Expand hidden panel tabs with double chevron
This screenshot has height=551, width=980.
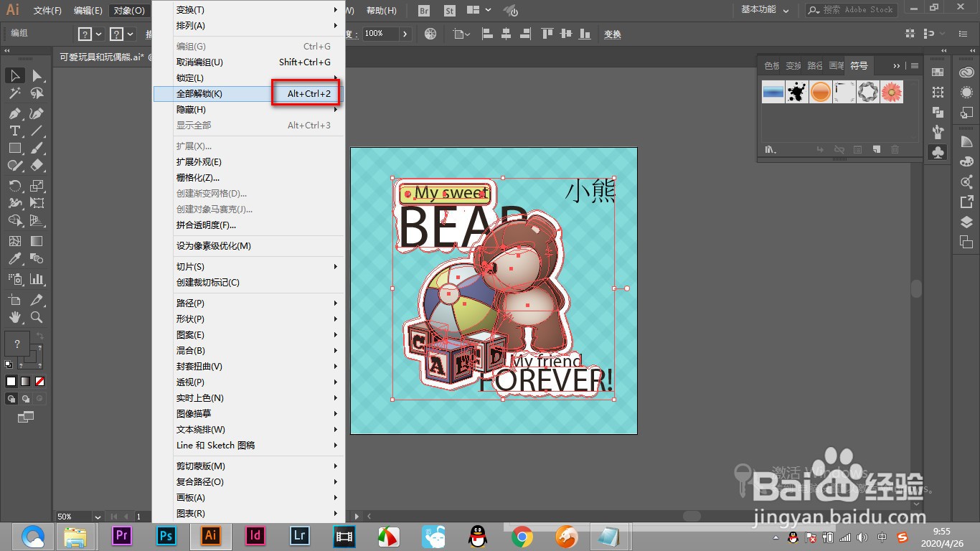896,65
